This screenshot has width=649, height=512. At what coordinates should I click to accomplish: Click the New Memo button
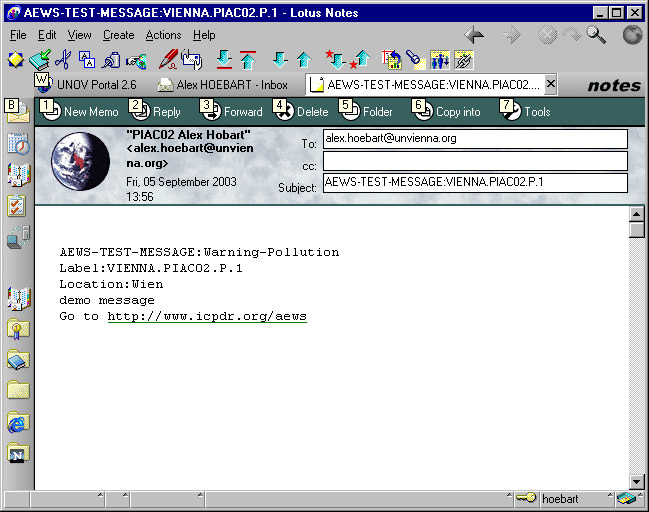[80, 111]
